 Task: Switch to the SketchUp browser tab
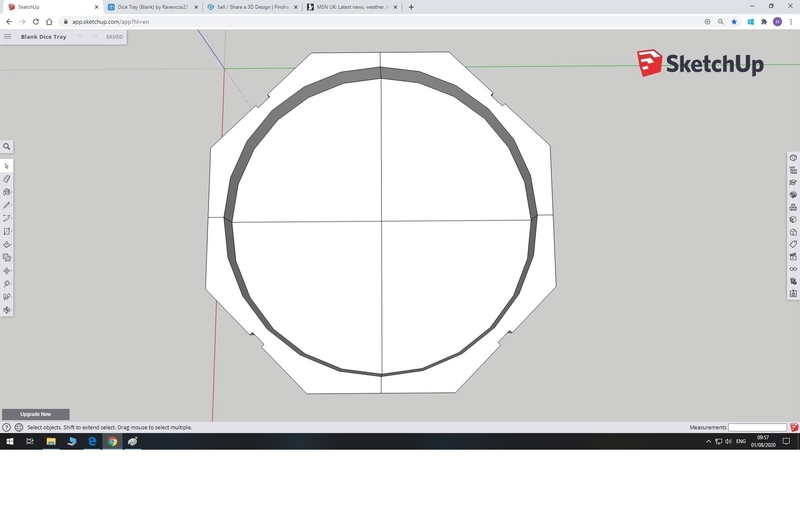coord(51,7)
